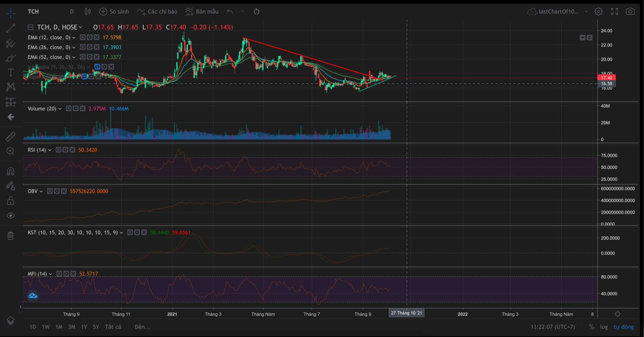Open Bản mẫu templates menu

tap(202, 11)
